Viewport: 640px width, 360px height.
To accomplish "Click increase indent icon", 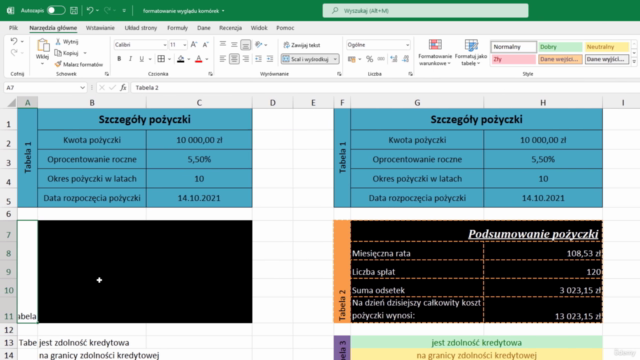I will coord(270,59).
